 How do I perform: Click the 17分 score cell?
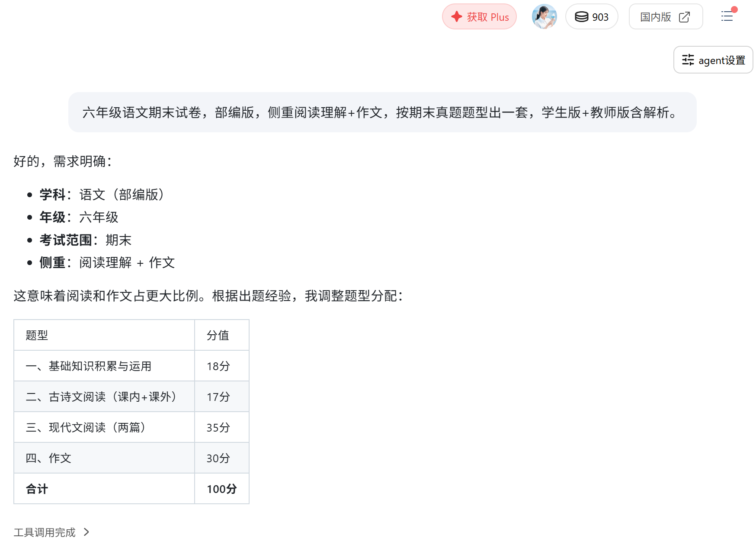(x=222, y=397)
